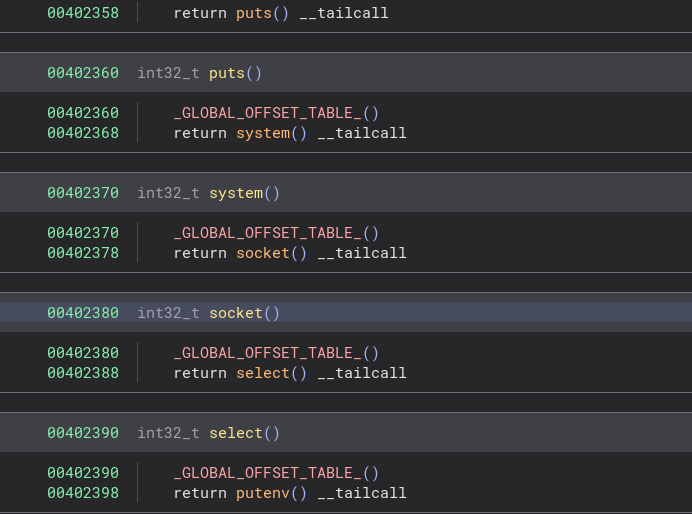Click _GLOBAL_OFFSET_TABLE_ at address 00402380

(x=267, y=353)
